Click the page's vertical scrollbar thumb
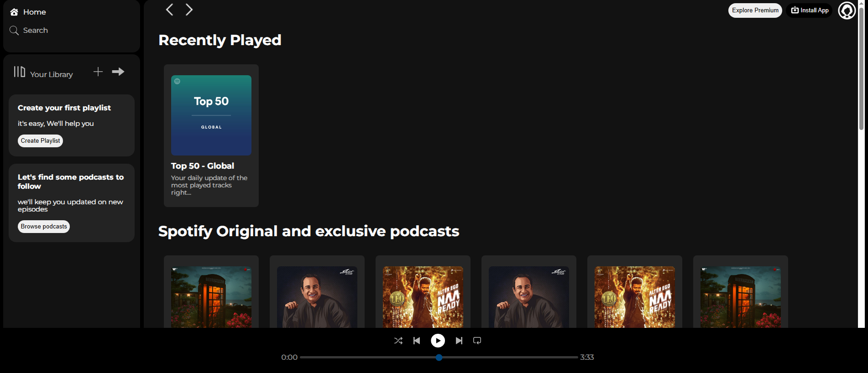Screen dimensions: 868x373 862,68
